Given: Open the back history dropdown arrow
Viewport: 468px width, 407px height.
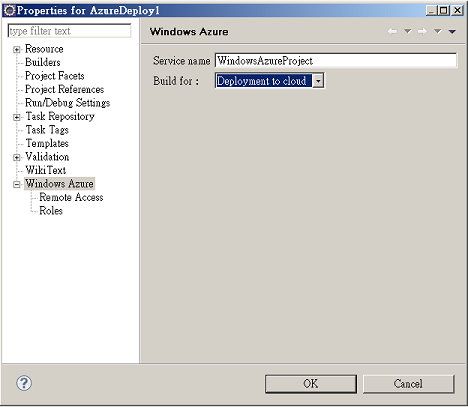Looking at the screenshot, I should pyautogui.click(x=407, y=31).
